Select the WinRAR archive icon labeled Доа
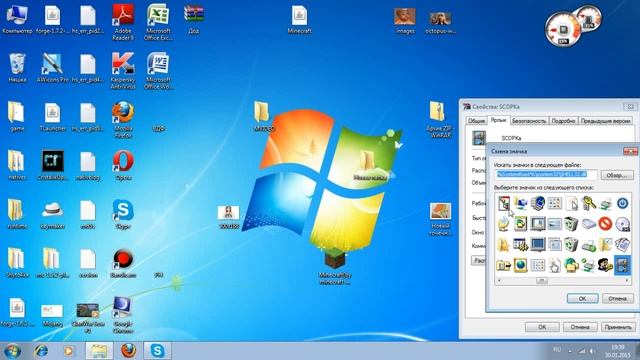The image size is (640, 360). (193, 19)
